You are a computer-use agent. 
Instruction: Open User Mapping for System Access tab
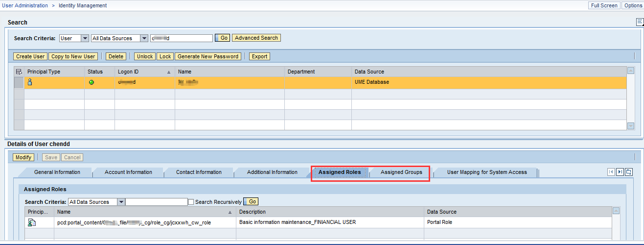tap(487, 172)
